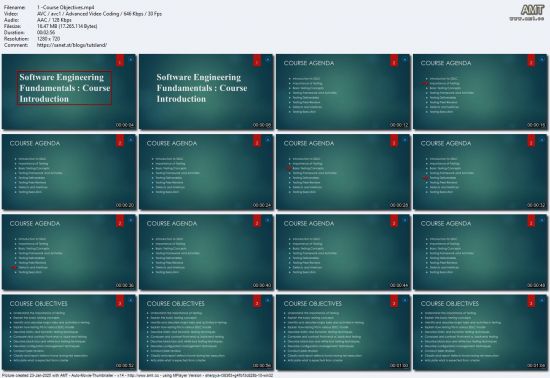Image resolution: width=550 pixels, height=378 pixels.
Task: Click the duration value '00:02:56'
Action: (x=46, y=33)
